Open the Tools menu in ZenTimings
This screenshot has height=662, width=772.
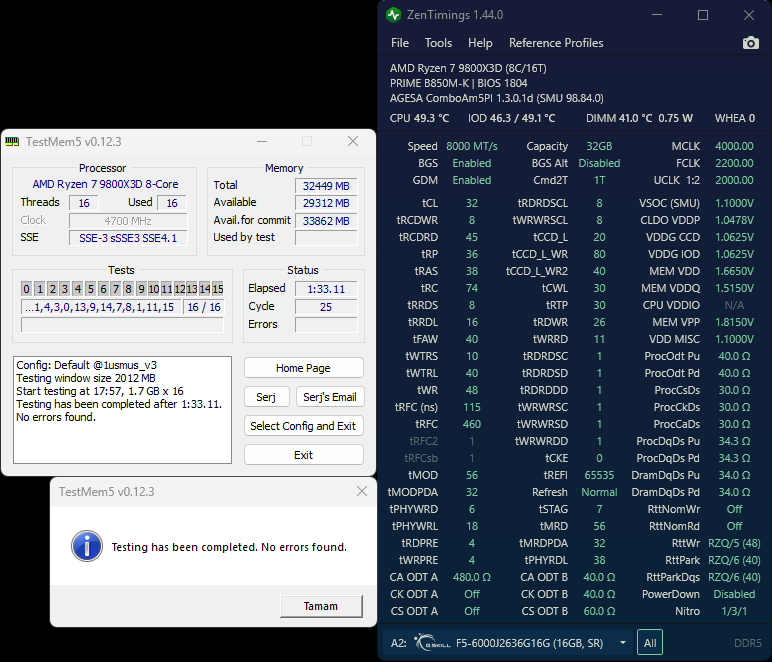pyautogui.click(x=438, y=43)
